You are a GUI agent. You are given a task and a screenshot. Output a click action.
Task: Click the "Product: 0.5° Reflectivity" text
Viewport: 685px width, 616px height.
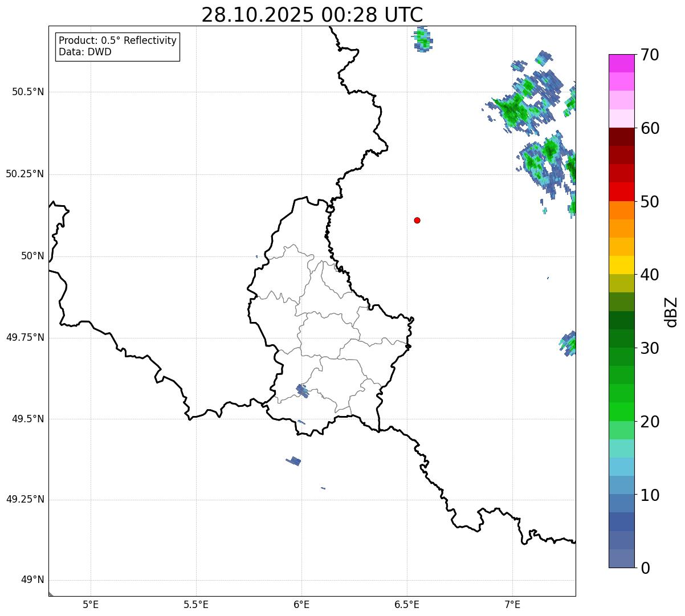click(117, 40)
